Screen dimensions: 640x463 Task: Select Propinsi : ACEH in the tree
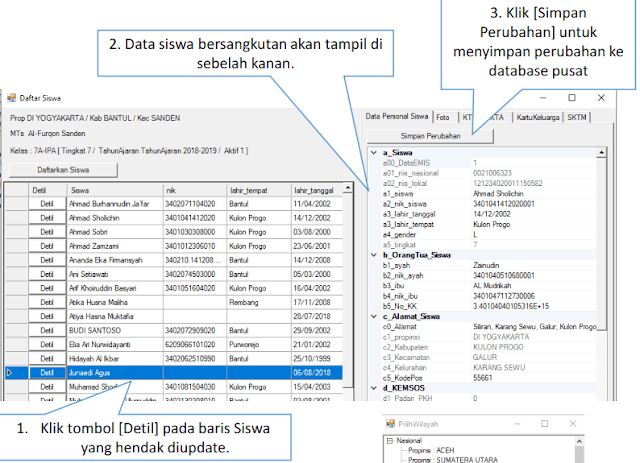431,450
